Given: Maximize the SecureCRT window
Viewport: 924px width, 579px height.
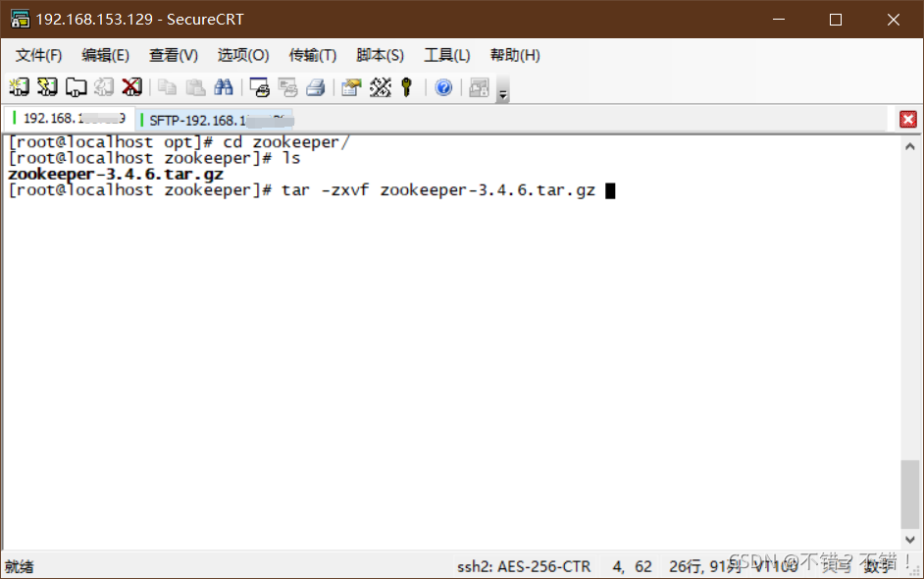Looking at the screenshot, I should click(835, 20).
